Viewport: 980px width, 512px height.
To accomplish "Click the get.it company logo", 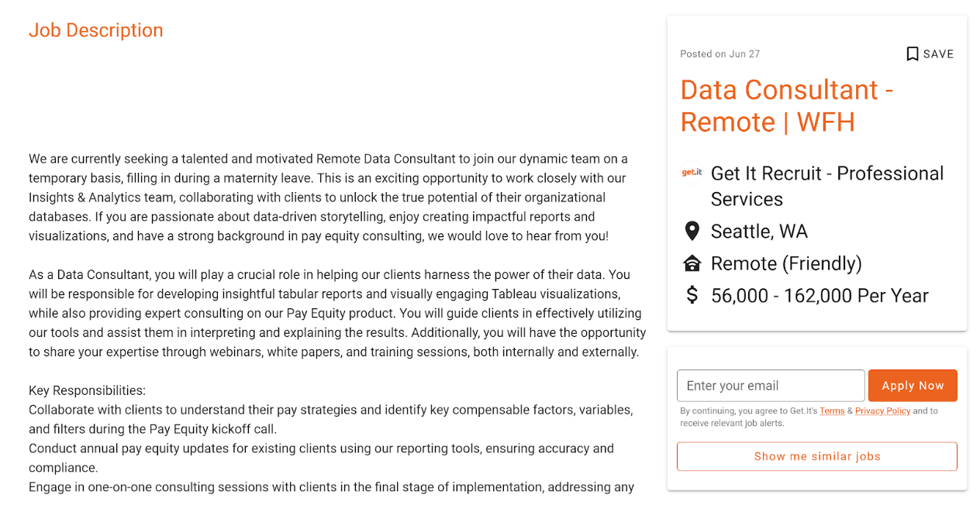I will pyautogui.click(x=691, y=173).
